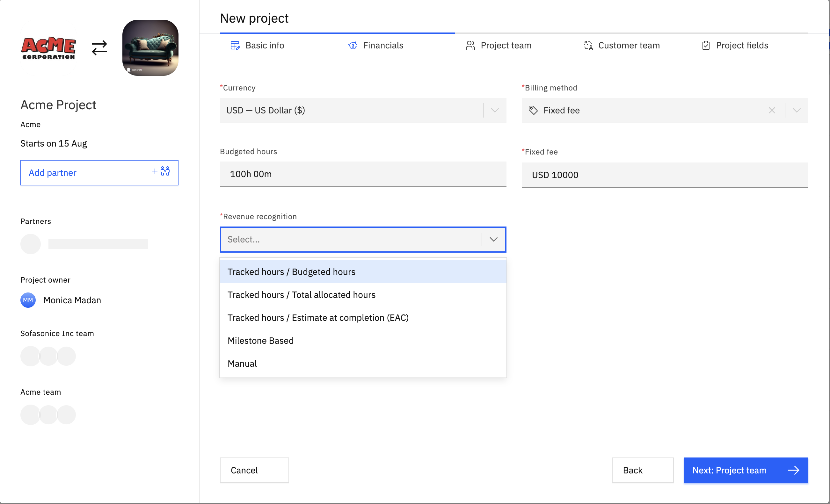Screen dimensions: 830x504
Task: Click the swap arrows icon between logos
Action: 99,48
